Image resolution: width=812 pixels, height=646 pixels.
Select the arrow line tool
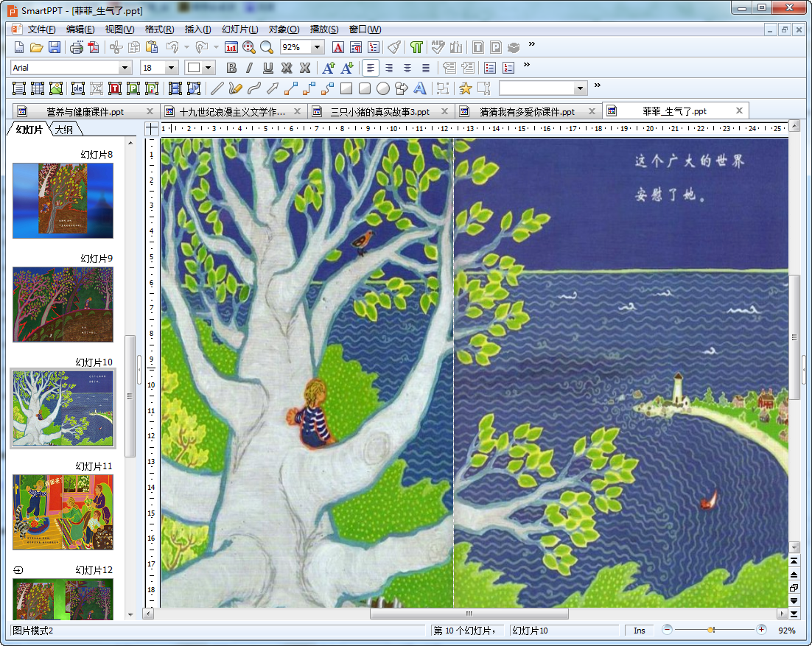tap(273, 88)
